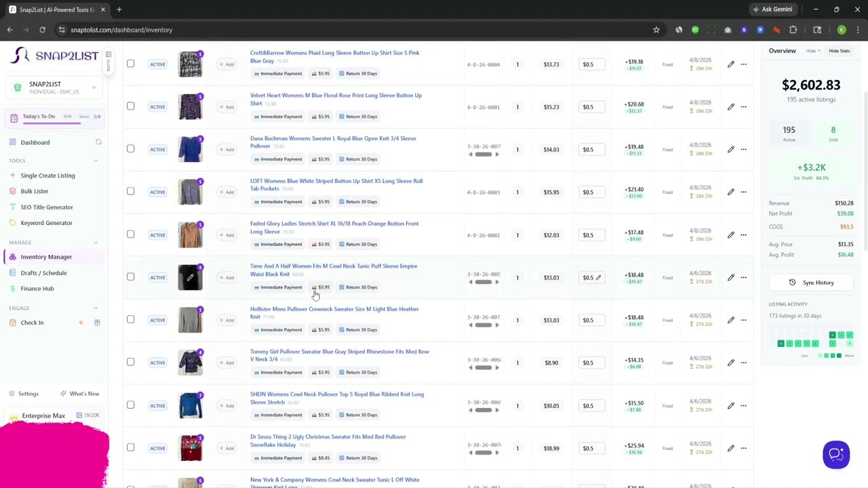Click the Hide Stats button

click(839, 51)
